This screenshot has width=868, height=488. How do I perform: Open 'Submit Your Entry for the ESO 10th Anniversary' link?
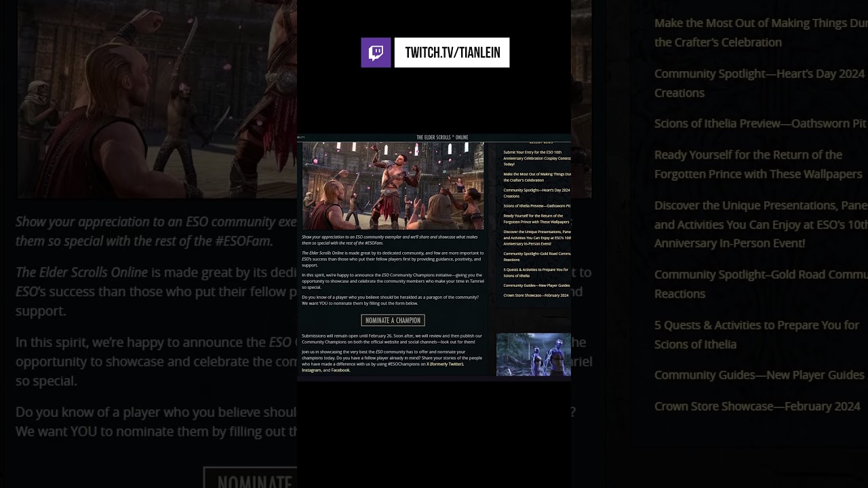(537, 158)
